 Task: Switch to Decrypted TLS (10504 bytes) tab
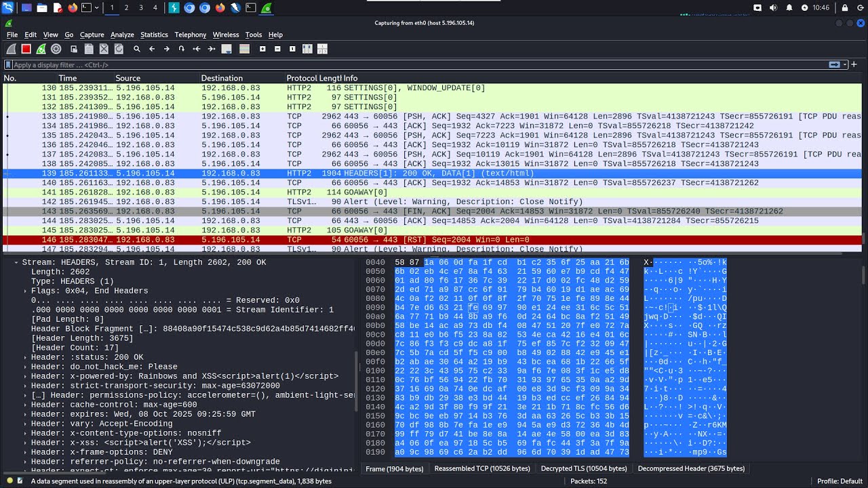tap(584, 468)
